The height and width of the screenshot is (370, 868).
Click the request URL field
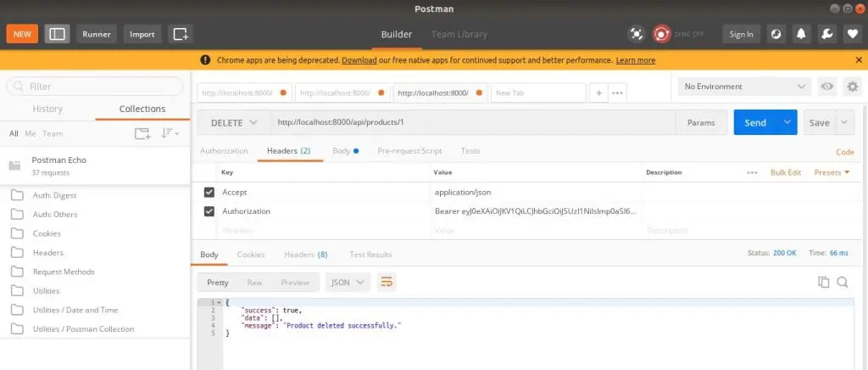(473, 123)
